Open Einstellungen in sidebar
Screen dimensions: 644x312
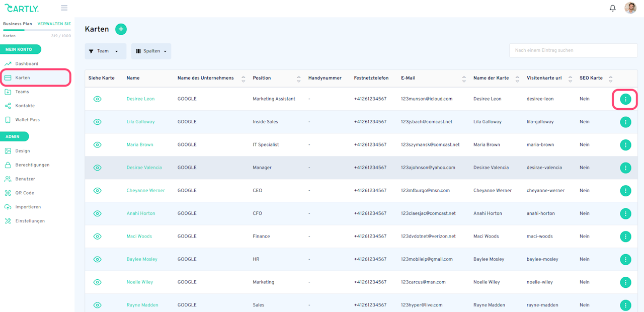tap(30, 221)
